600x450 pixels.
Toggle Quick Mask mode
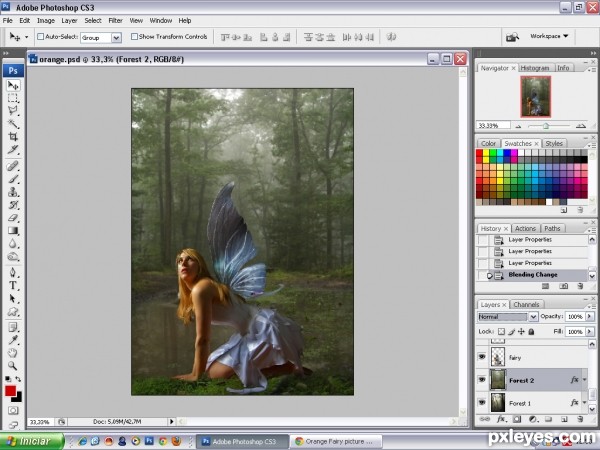coord(13,411)
